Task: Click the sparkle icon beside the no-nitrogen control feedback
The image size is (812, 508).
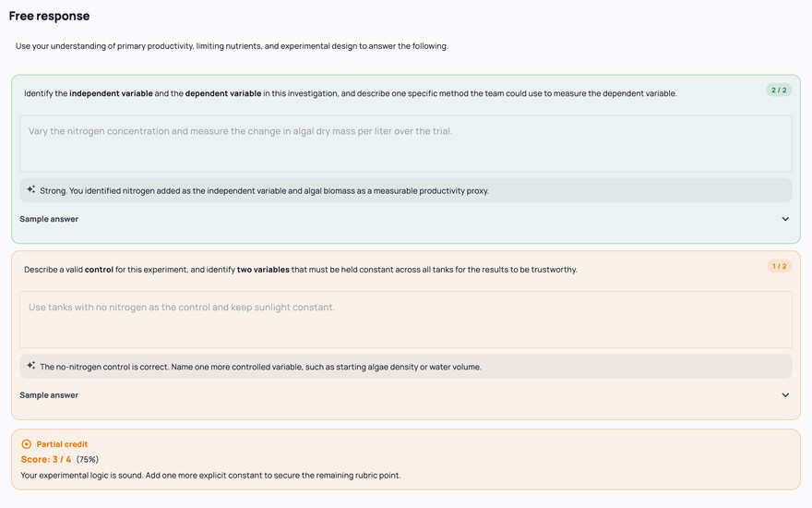Action: 31,366
